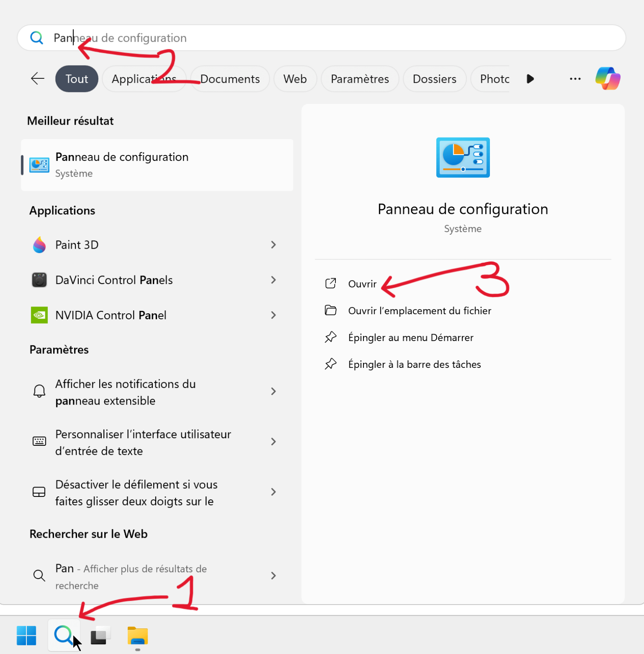Screen dimensions: 644x654
Task: Launch NVIDIA Control Panel
Action: 111,315
